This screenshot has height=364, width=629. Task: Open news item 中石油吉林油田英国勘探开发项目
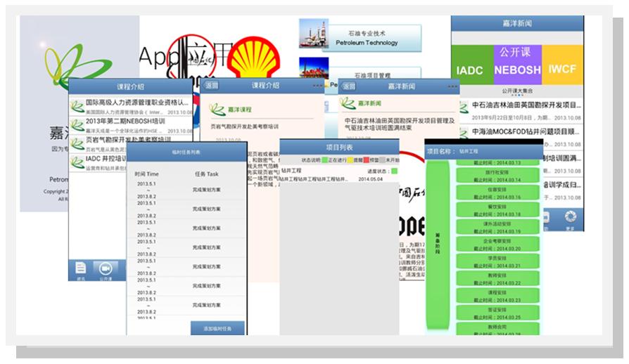[x=521, y=110]
